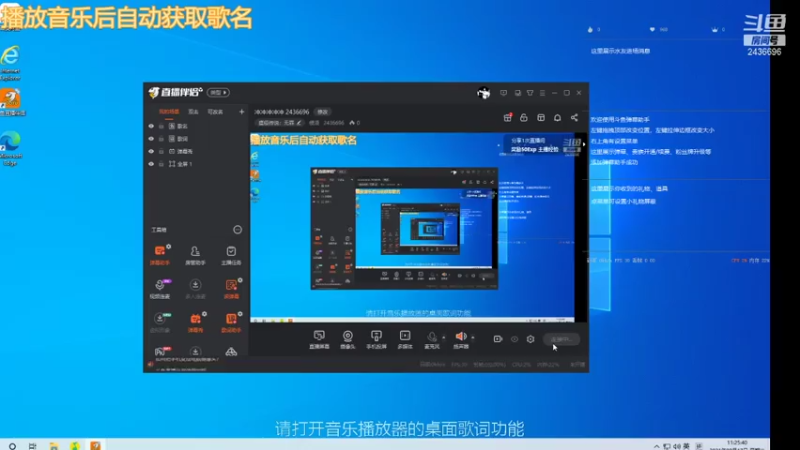Open the 房管助手 tool

point(195,255)
